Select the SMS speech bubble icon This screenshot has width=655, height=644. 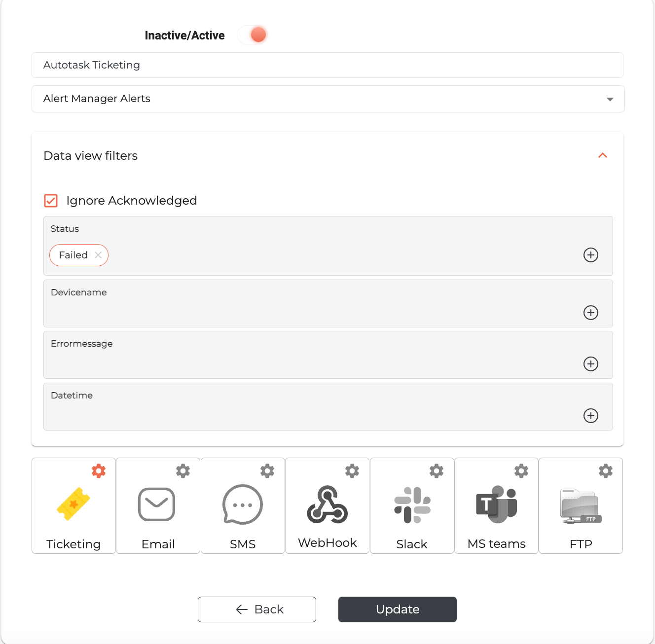[x=243, y=504]
